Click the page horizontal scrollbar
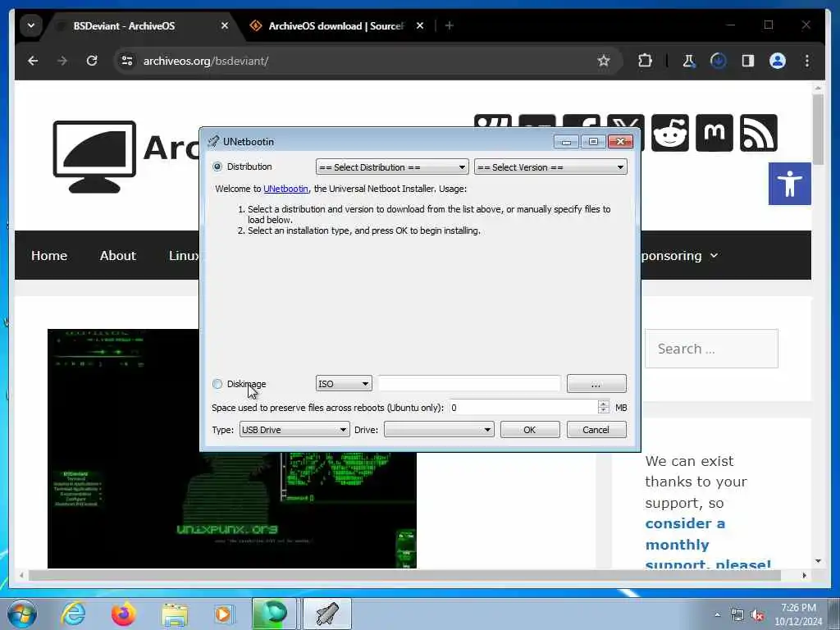Screen dimensions: 840x630 [404, 575]
